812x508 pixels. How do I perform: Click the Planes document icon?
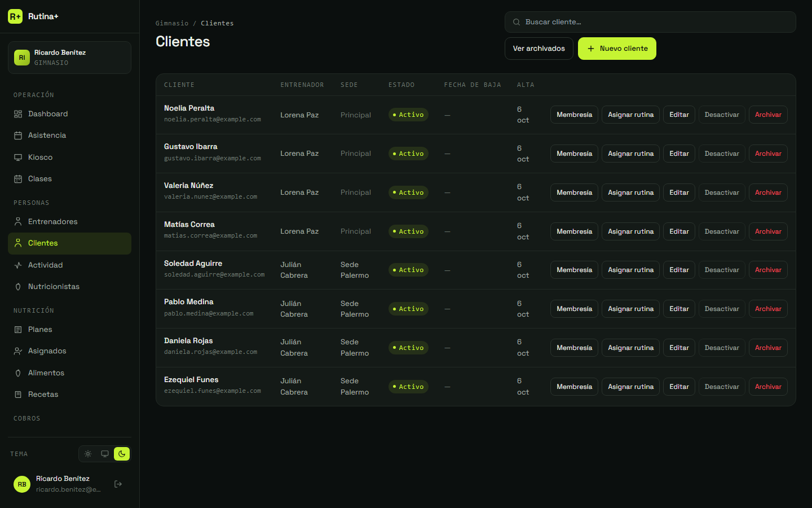pos(18,330)
